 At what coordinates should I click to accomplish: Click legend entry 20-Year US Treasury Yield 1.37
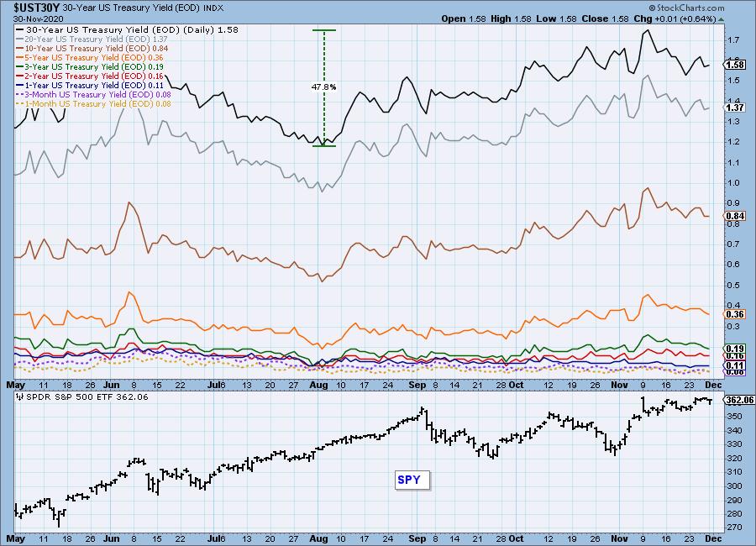92,39
